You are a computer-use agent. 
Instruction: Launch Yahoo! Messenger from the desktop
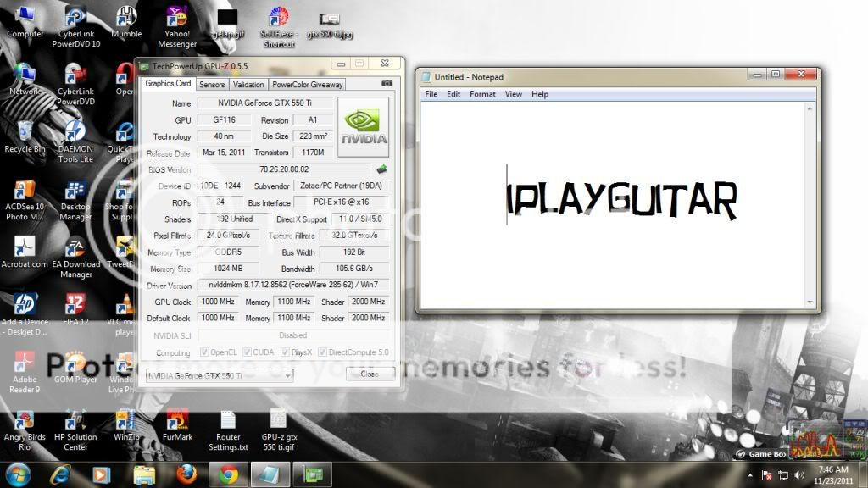177,26
